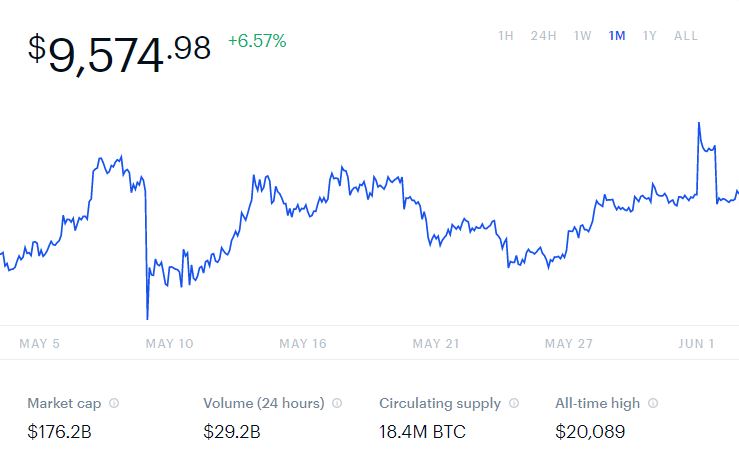Viewport: 739px width, 465px height.
Task: Click the MAY 16 date axis label
Action: click(x=303, y=344)
